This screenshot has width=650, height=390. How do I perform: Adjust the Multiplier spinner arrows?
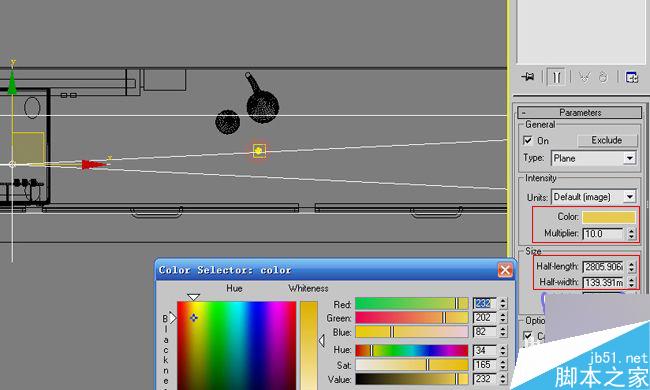(x=631, y=234)
